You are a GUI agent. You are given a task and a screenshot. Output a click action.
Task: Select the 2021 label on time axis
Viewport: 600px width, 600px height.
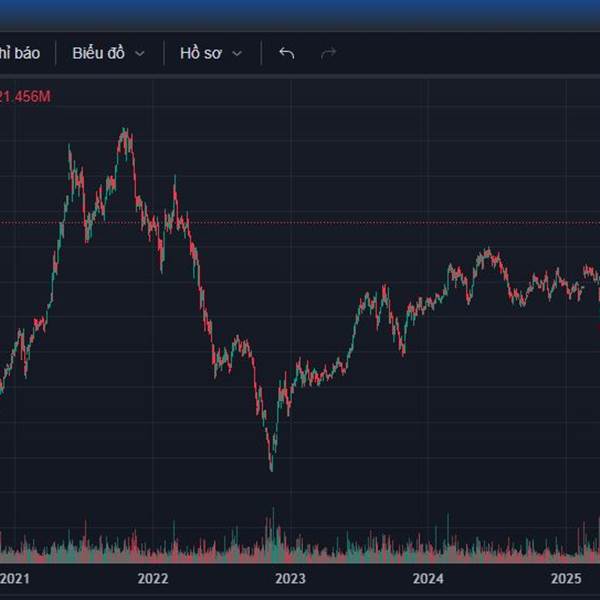(x=14, y=578)
